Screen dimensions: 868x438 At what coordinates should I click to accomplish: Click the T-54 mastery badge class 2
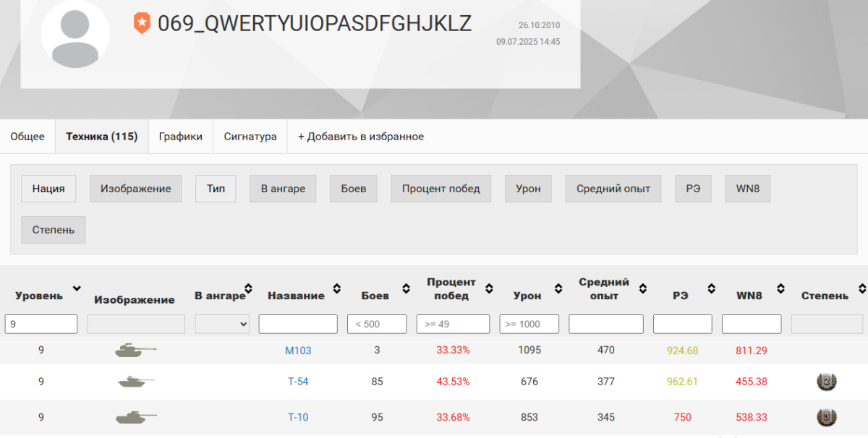826,382
